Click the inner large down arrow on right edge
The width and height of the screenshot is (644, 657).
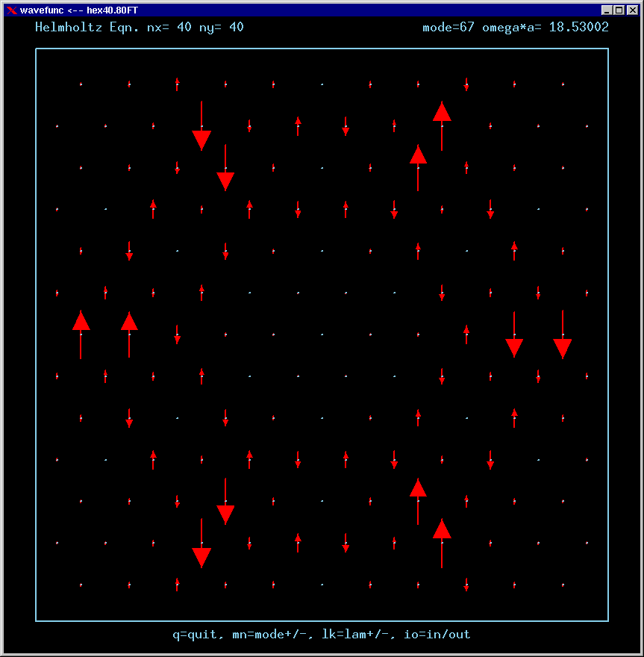514,335
